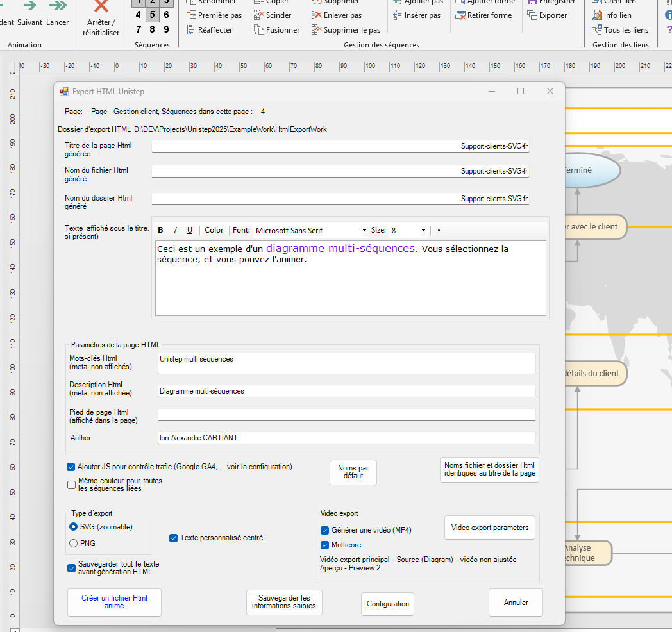Click the Info lien icon
This screenshot has height=632, width=672.
[596, 15]
